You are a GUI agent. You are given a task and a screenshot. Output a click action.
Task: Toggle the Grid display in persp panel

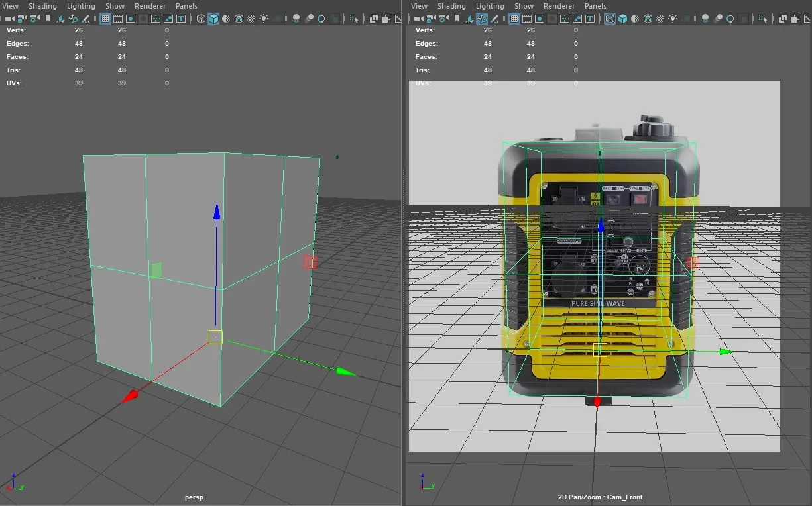pyautogui.click(x=105, y=19)
